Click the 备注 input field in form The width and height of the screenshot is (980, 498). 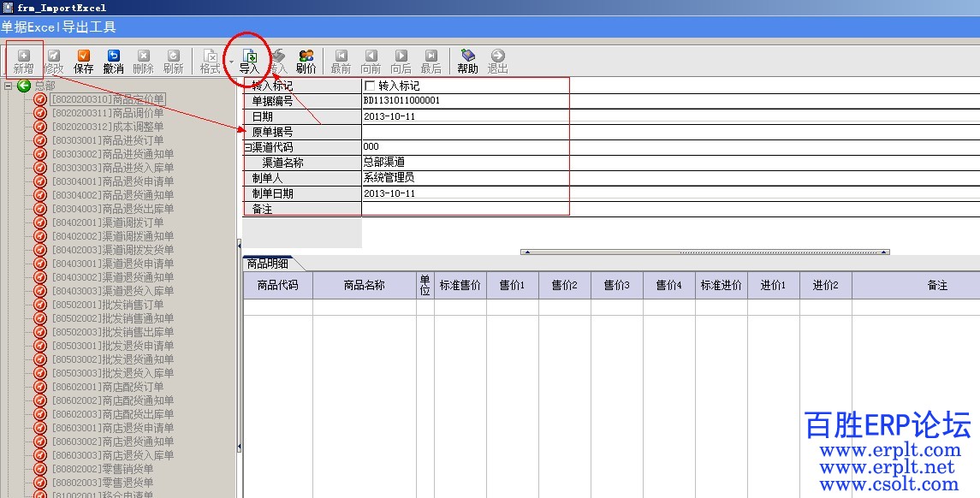pos(465,209)
